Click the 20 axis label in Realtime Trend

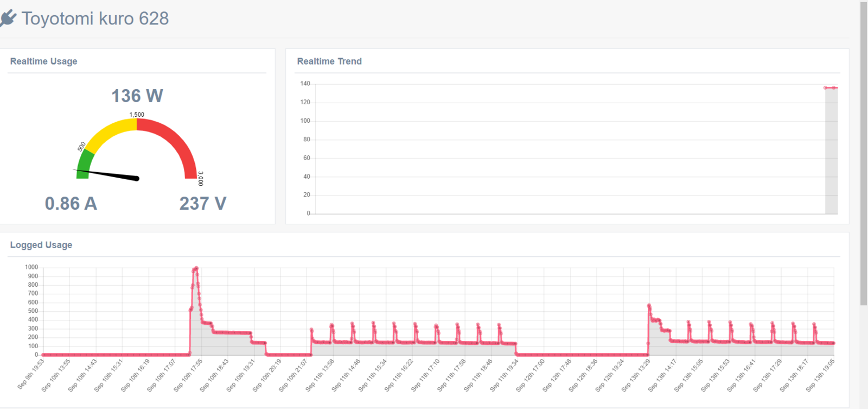307,194
